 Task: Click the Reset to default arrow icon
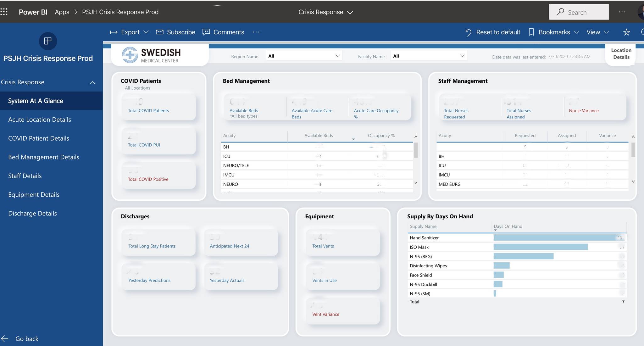(468, 32)
